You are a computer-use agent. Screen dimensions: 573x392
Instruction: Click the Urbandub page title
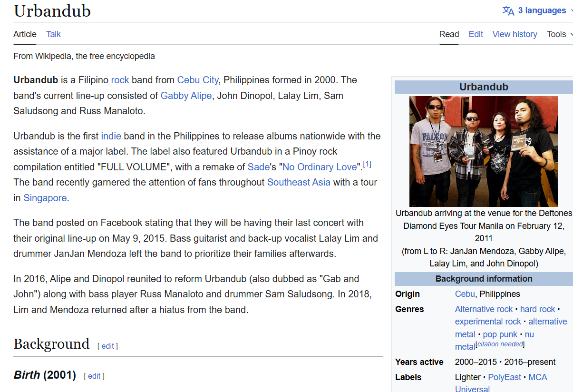(x=52, y=11)
